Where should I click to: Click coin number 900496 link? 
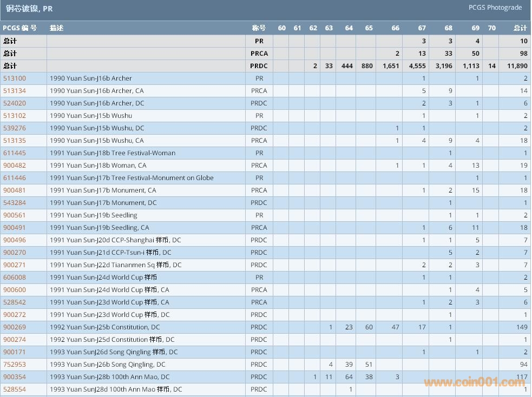tap(15, 240)
